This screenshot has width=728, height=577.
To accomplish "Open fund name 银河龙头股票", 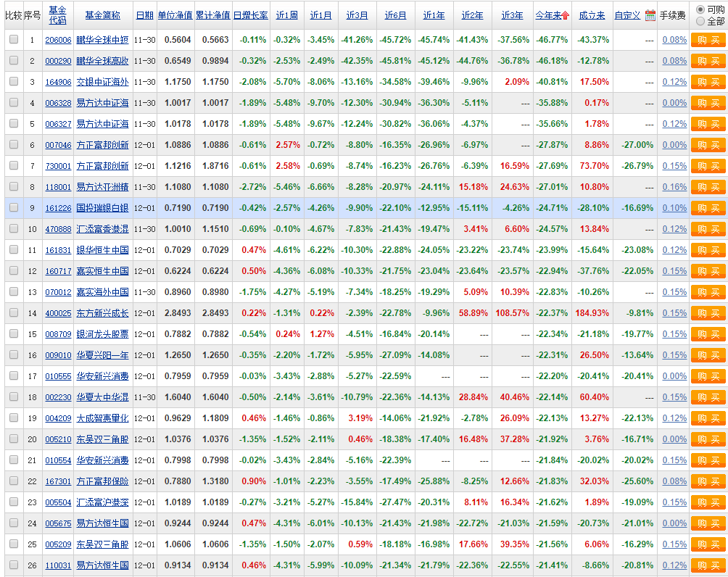I will (x=103, y=333).
